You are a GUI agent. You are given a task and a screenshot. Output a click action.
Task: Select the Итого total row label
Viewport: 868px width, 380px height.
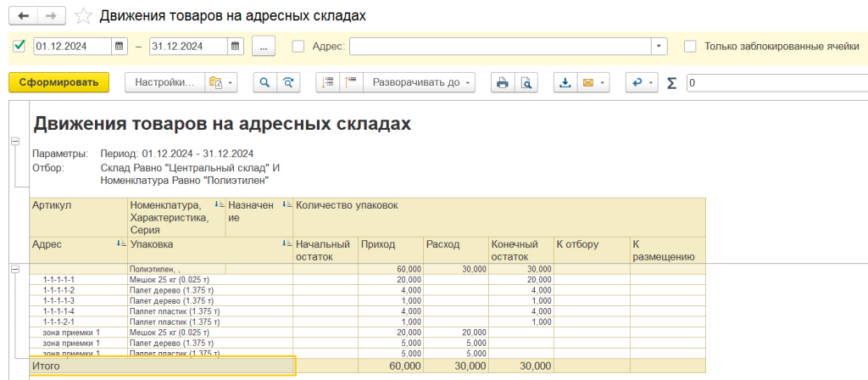click(x=160, y=366)
